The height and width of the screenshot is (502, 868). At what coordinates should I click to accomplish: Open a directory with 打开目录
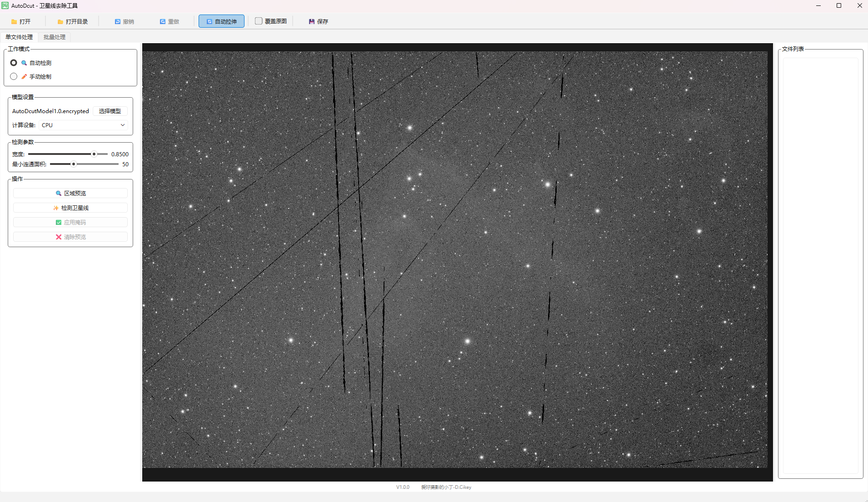pos(60,21)
